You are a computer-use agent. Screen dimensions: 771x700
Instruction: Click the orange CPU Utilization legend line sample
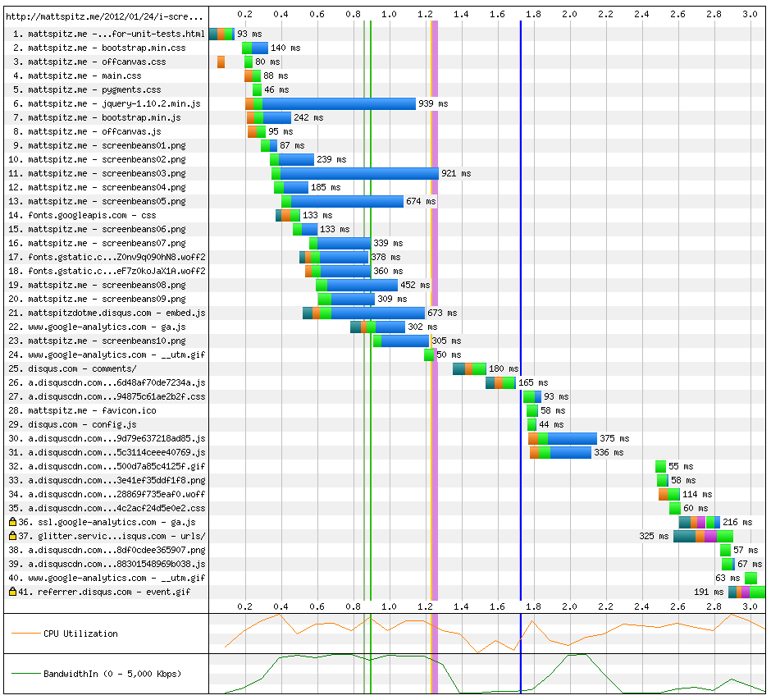click(25, 634)
